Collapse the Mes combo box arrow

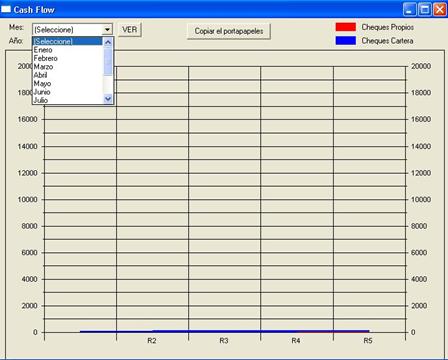tap(107, 30)
